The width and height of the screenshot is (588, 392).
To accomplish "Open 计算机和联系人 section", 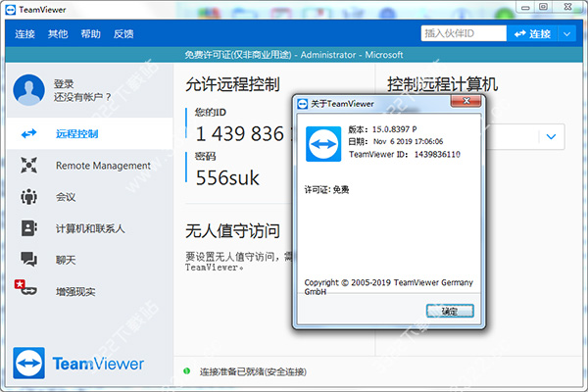I will coord(89,228).
